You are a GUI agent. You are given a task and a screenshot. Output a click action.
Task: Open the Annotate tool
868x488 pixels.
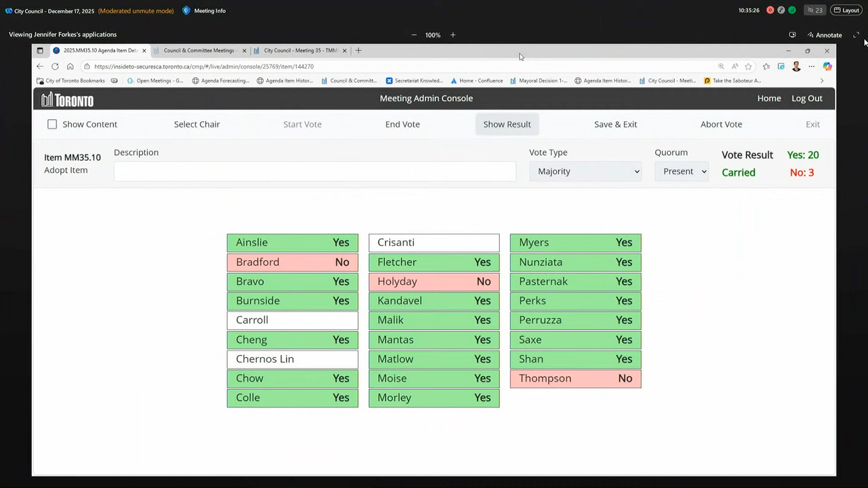click(x=824, y=35)
